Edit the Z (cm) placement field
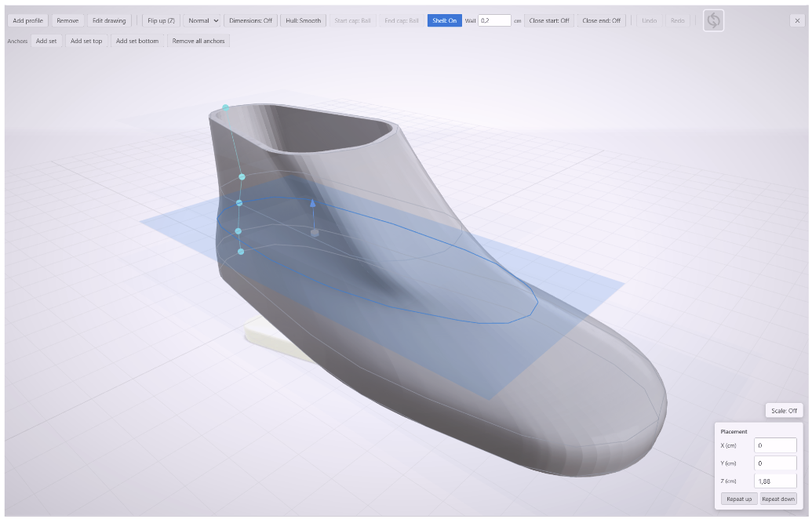Viewport: 812px width, 519px height. (x=775, y=481)
